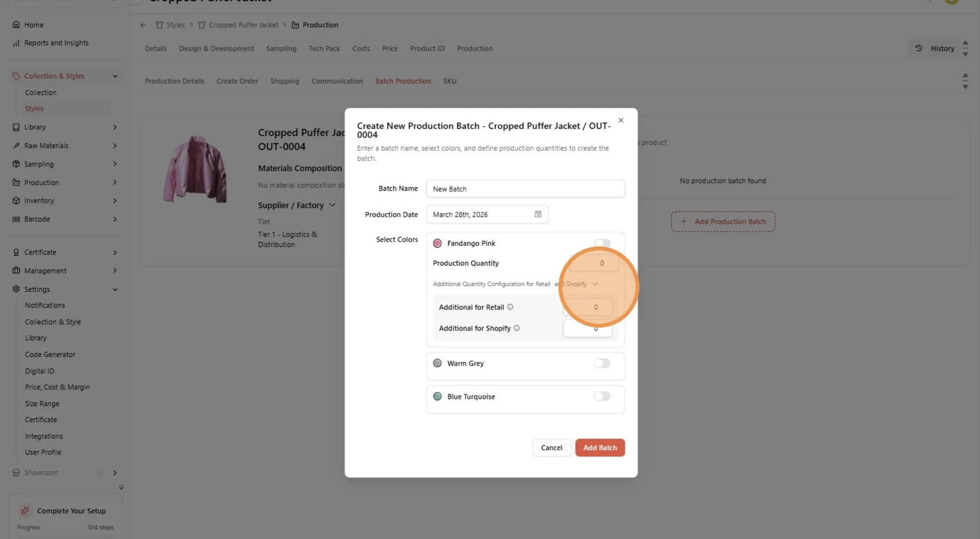Click the back arrow in breadcrumb
Screen dimensions: 980x539
coord(143,25)
